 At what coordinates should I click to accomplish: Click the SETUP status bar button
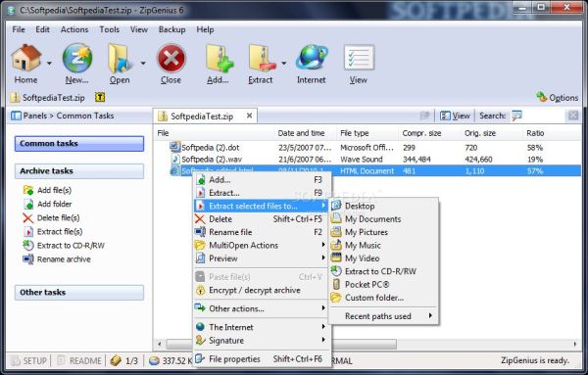click(28, 360)
